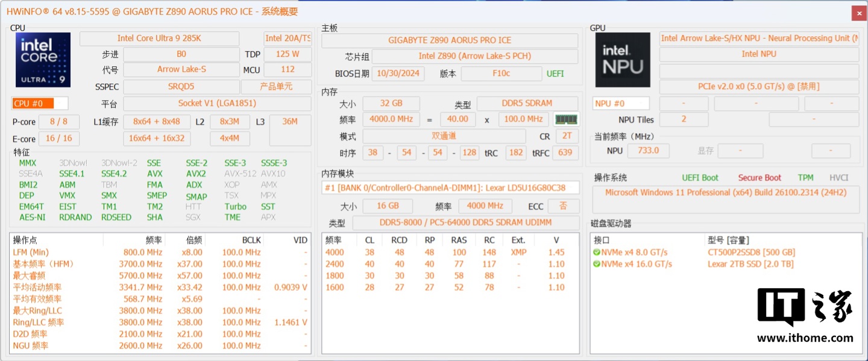Click the 产品单元 button
This screenshot has width=868, height=361.
285,86
